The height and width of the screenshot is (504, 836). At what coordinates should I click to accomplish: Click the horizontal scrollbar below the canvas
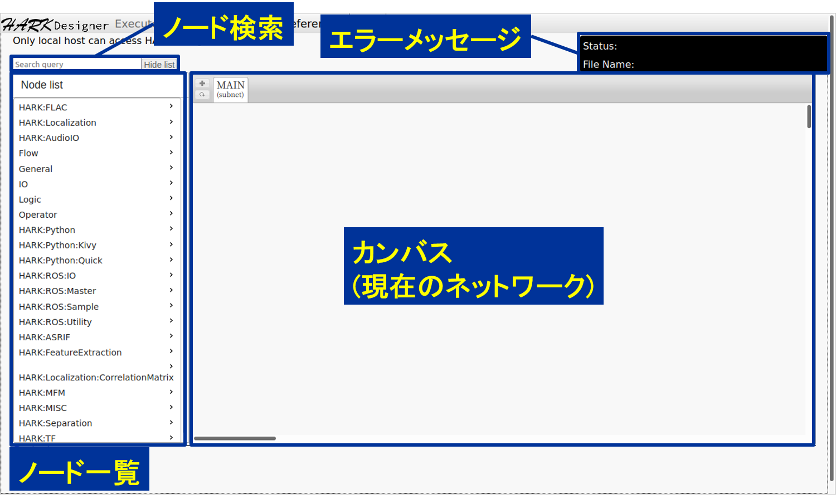click(234, 438)
